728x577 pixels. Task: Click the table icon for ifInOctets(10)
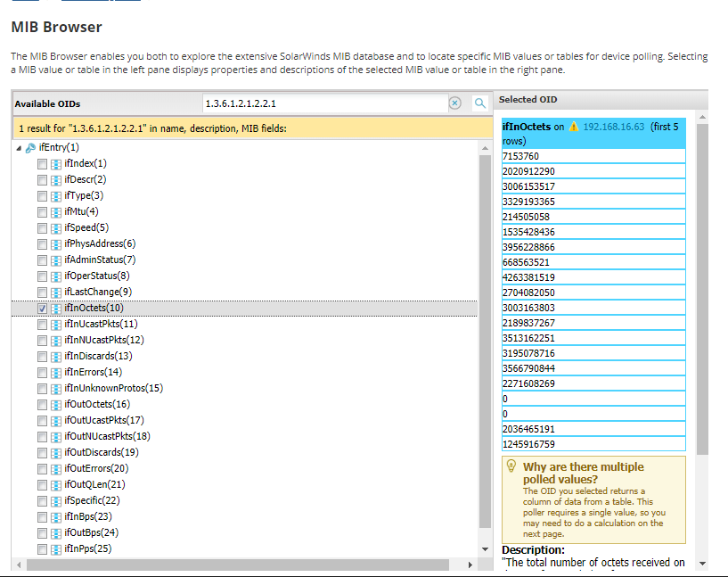click(x=56, y=309)
